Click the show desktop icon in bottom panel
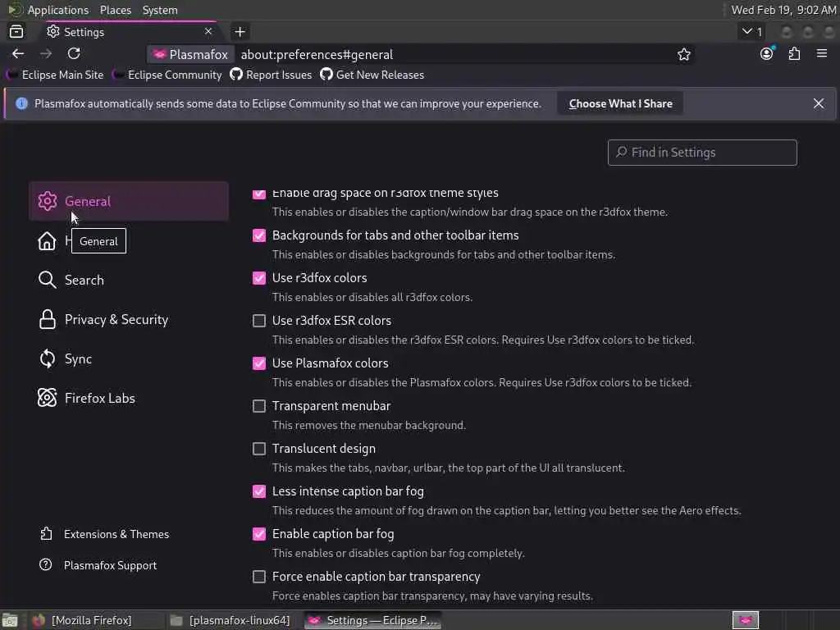The height and width of the screenshot is (630, 840). coord(10,621)
